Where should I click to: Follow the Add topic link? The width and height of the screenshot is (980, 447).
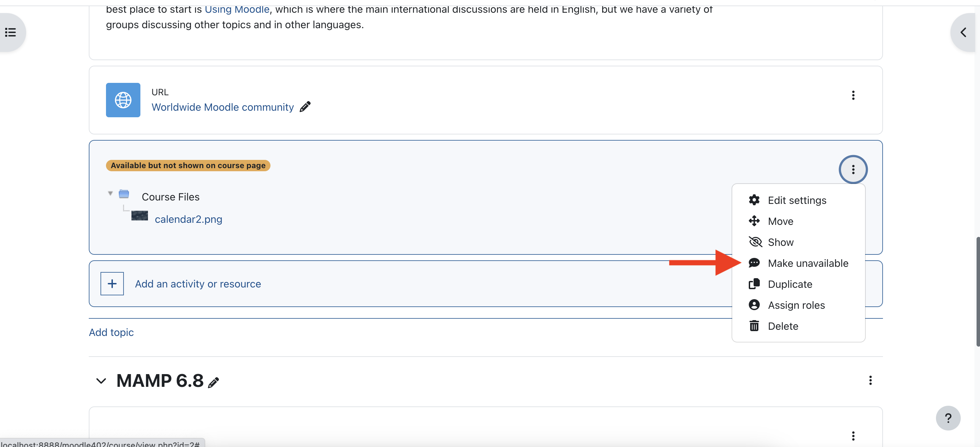click(111, 332)
